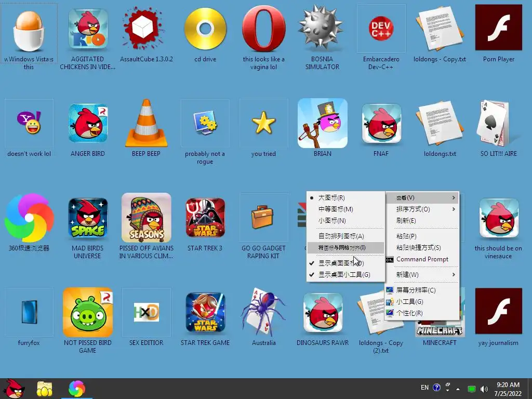Open Screen resolution (屏幕分辨率) entry
The height and width of the screenshot is (399, 532).
click(422, 290)
